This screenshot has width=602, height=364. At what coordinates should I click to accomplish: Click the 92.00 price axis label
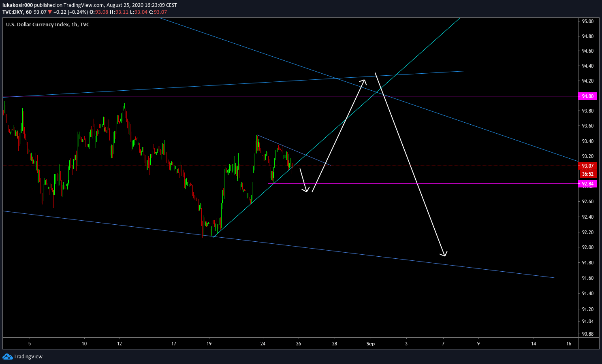(x=588, y=247)
